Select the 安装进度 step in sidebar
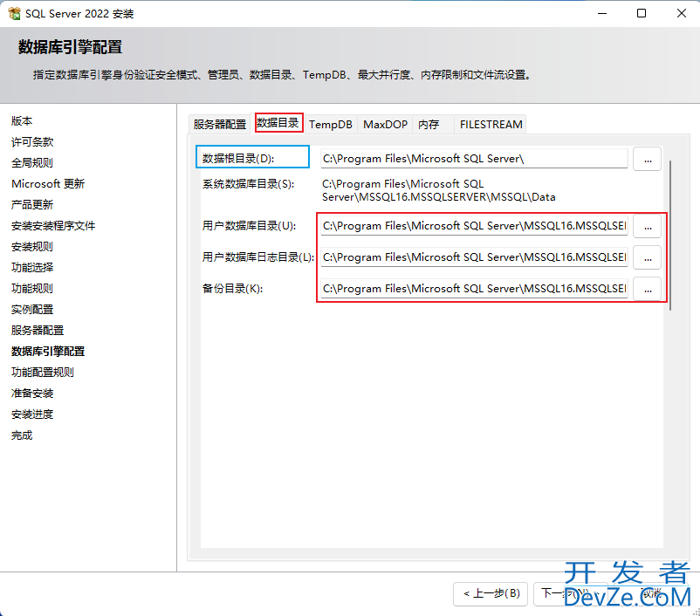 point(32,414)
